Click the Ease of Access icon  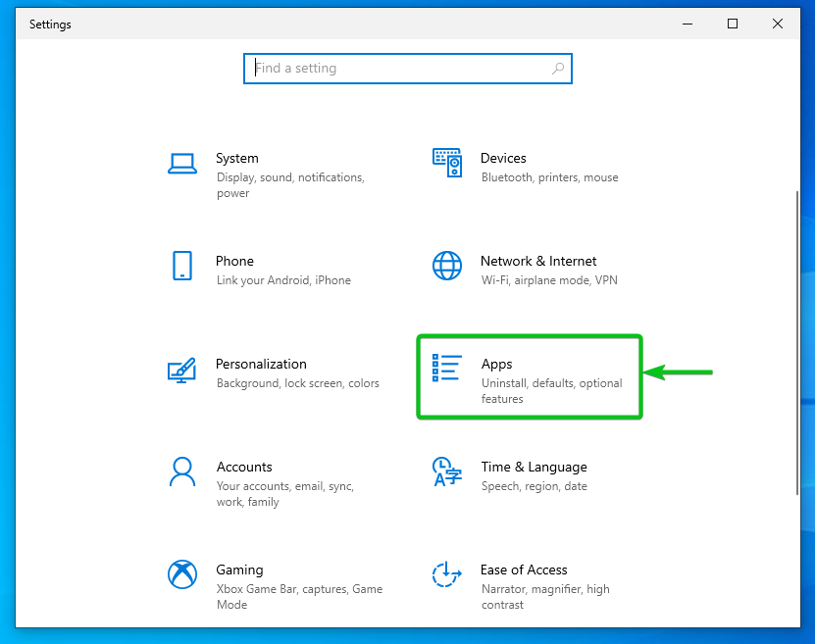[x=447, y=574]
